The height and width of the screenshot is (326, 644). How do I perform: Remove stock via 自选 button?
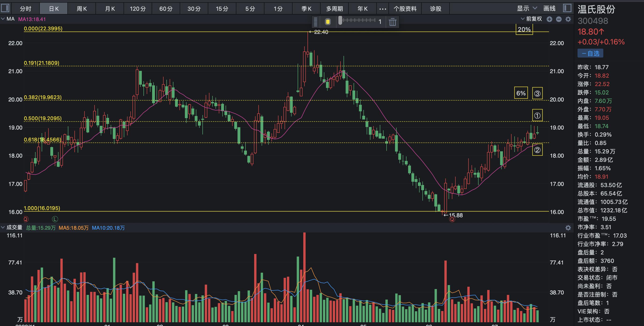point(590,54)
